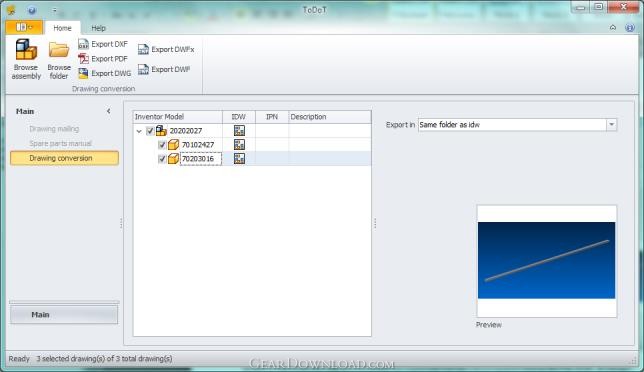Click the Browse assembly icon
The height and width of the screenshot is (372, 644).
pyautogui.click(x=26, y=50)
